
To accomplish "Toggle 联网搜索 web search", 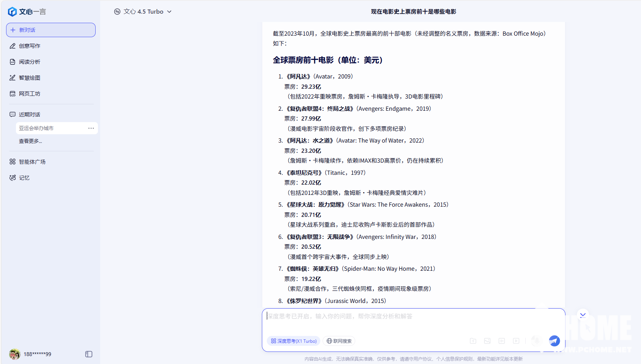I will [339, 341].
